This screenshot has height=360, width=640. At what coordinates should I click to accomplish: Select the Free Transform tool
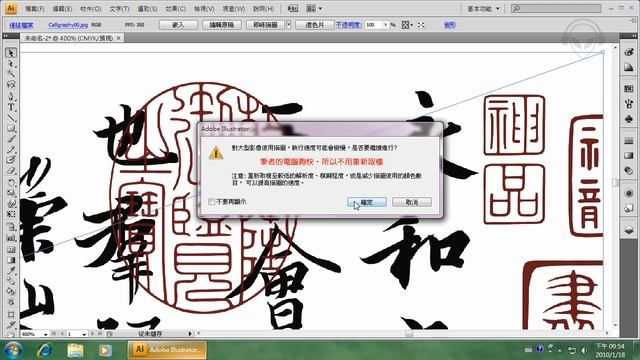point(11,214)
